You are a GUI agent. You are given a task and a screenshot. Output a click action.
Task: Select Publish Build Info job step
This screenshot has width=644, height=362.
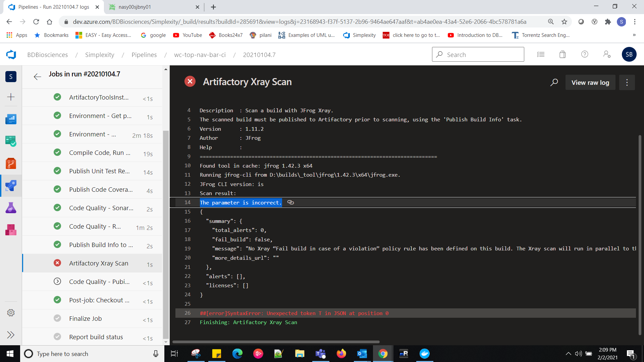[x=101, y=245]
